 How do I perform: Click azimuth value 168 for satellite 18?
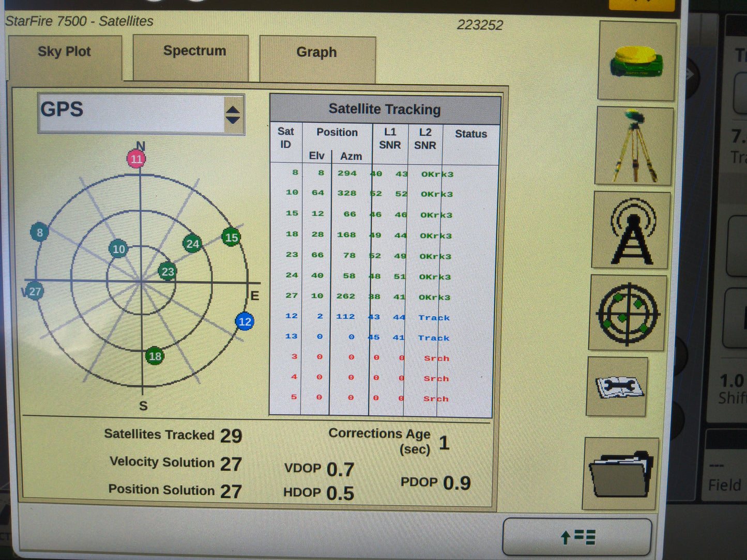point(346,235)
